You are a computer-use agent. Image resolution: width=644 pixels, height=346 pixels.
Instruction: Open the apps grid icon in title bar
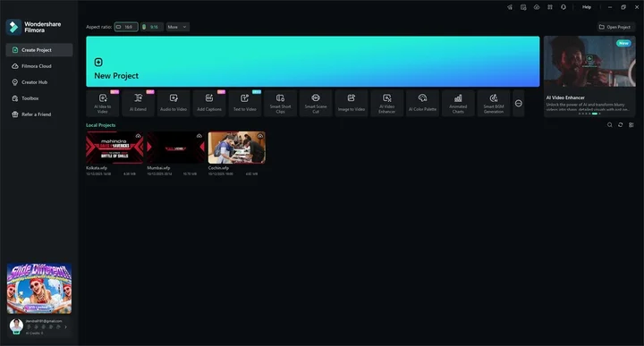(550, 7)
